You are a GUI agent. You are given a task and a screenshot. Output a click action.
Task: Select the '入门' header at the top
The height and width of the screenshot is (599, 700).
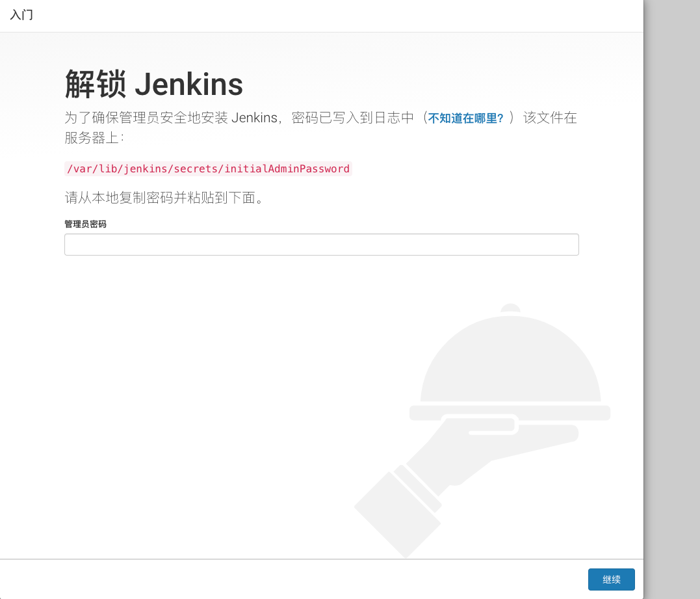pos(21,15)
